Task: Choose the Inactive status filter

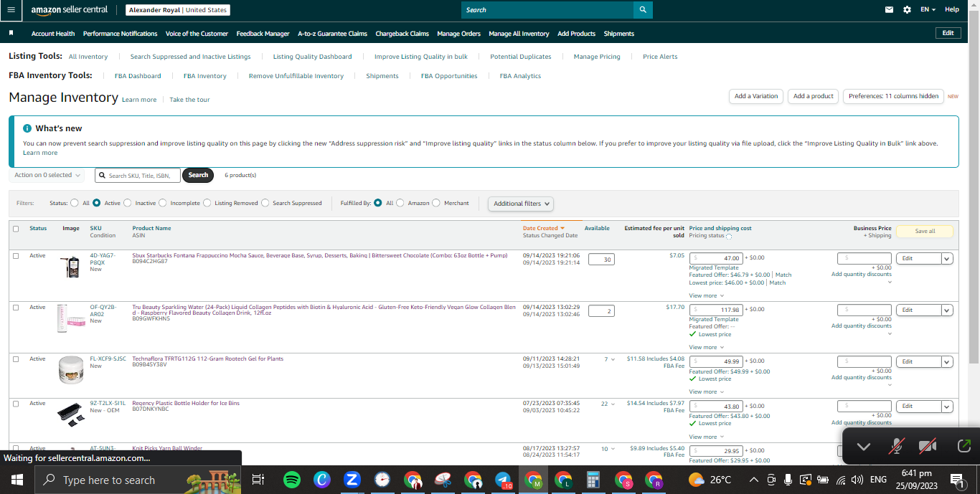Action: [128, 203]
